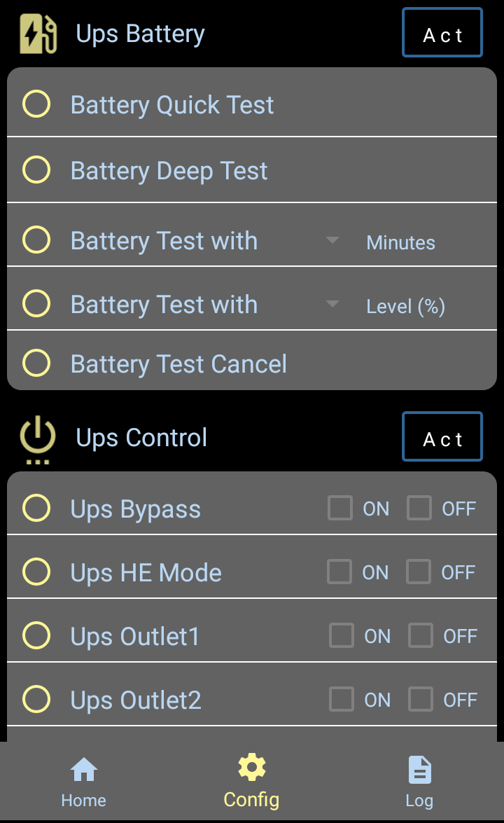Open the Level (%) dropdown for battery test

[332, 305]
